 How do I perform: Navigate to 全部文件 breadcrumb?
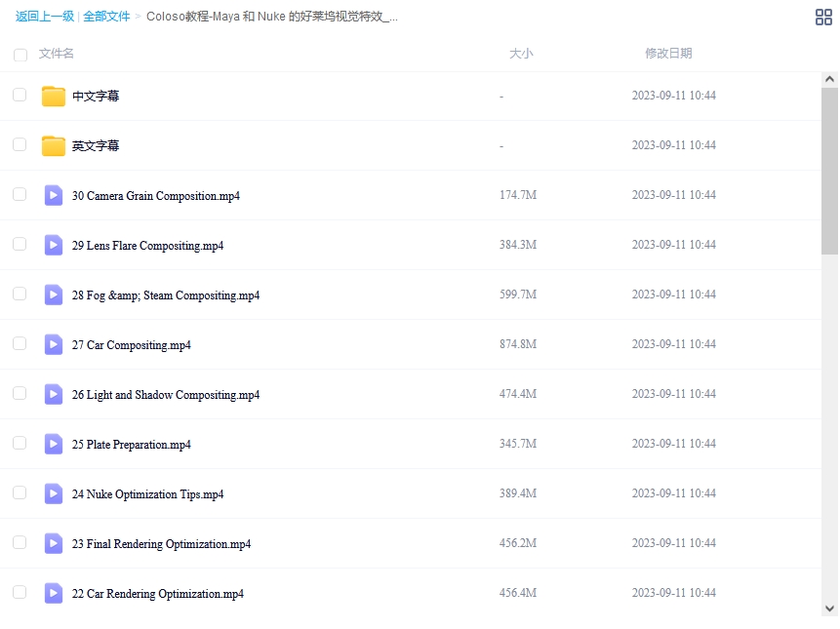(x=106, y=17)
